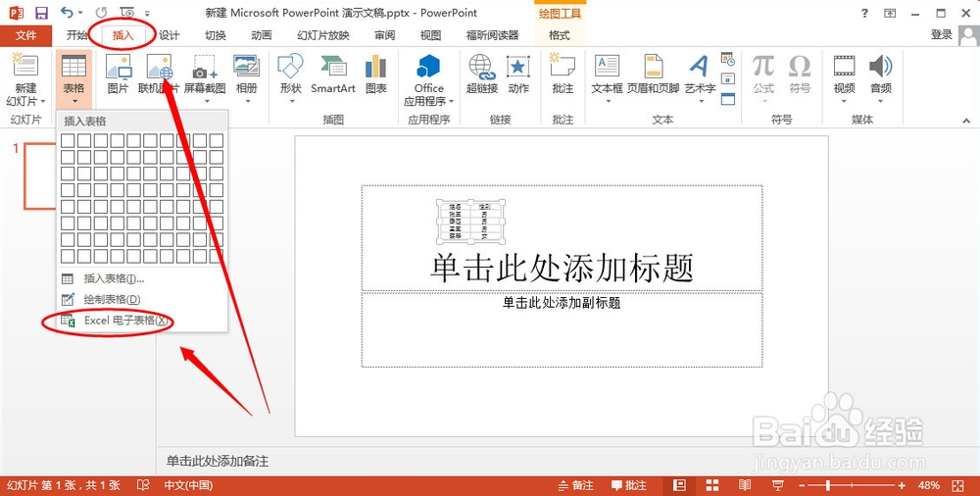980x496 pixels.
Task: Click the Help question mark icon
Action: click(x=865, y=13)
